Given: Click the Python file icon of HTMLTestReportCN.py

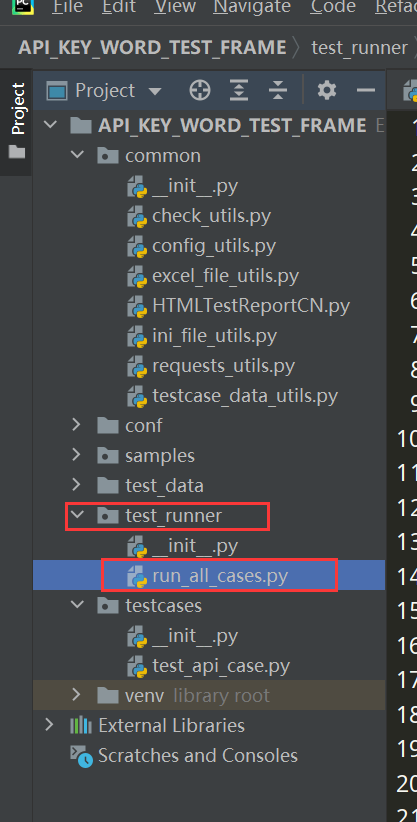Looking at the screenshot, I should click(137, 307).
